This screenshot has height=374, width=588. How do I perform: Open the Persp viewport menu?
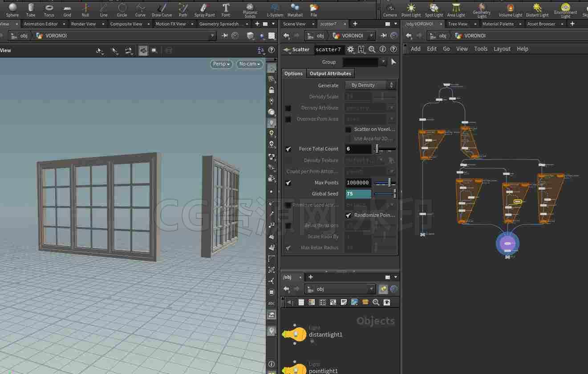(x=221, y=64)
